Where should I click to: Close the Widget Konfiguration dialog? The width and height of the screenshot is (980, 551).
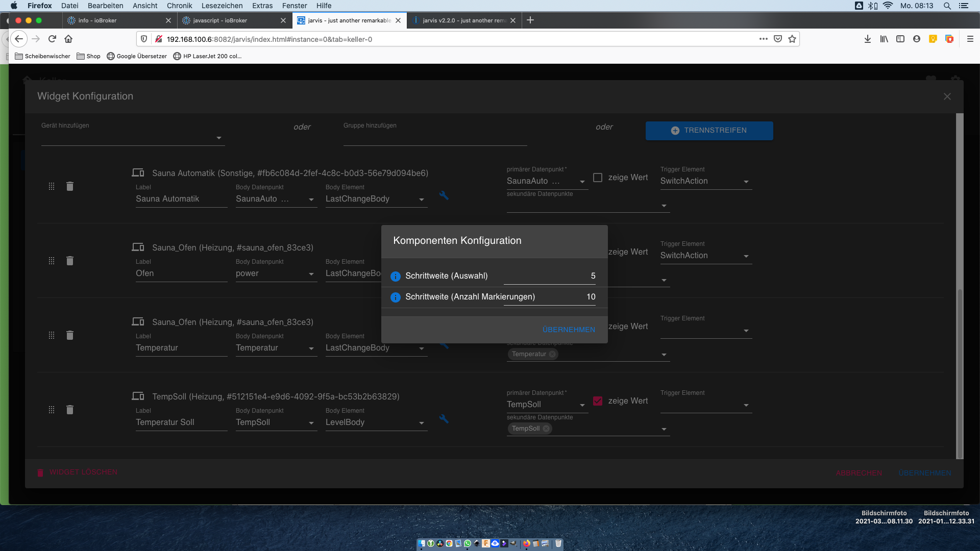(x=947, y=96)
